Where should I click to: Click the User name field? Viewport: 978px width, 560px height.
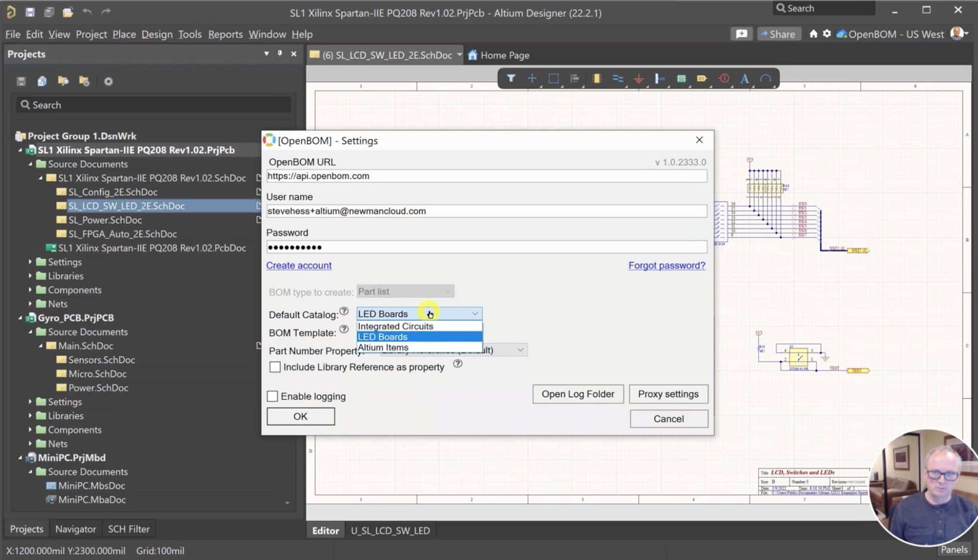486,211
